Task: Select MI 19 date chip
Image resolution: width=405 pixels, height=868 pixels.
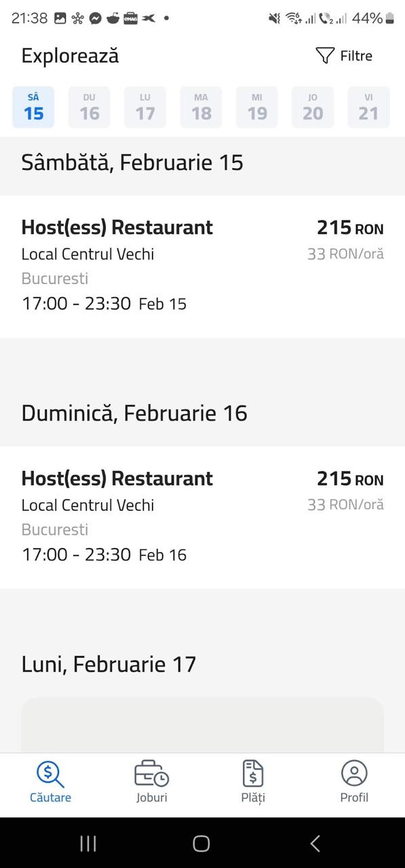Action: [257, 107]
